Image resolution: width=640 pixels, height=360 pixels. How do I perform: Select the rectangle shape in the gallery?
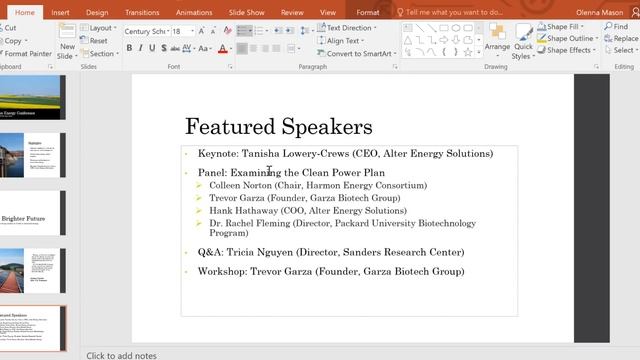pyautogui.click(x=444, y=28)
